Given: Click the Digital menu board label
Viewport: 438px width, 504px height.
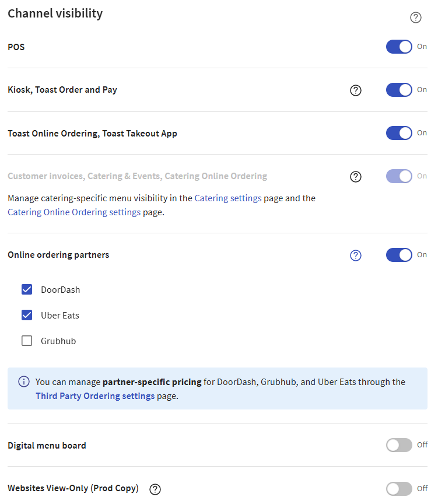Looking at the screenshot, I should 47,446.
